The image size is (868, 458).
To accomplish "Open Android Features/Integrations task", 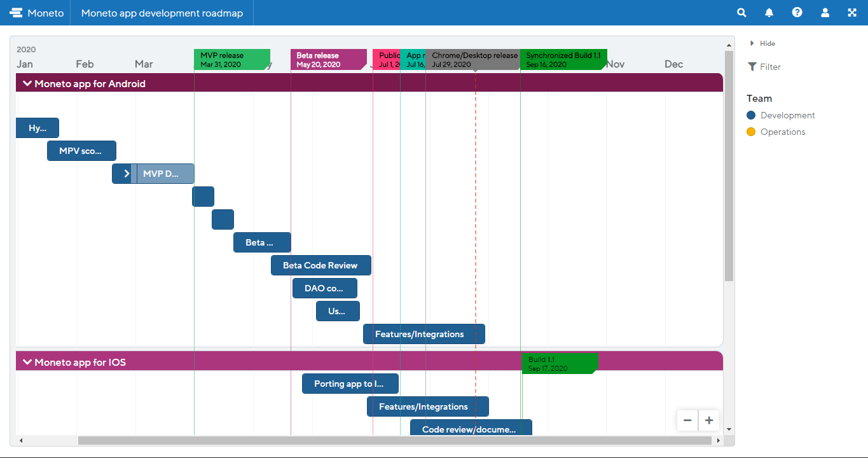I will click(424, 334).
